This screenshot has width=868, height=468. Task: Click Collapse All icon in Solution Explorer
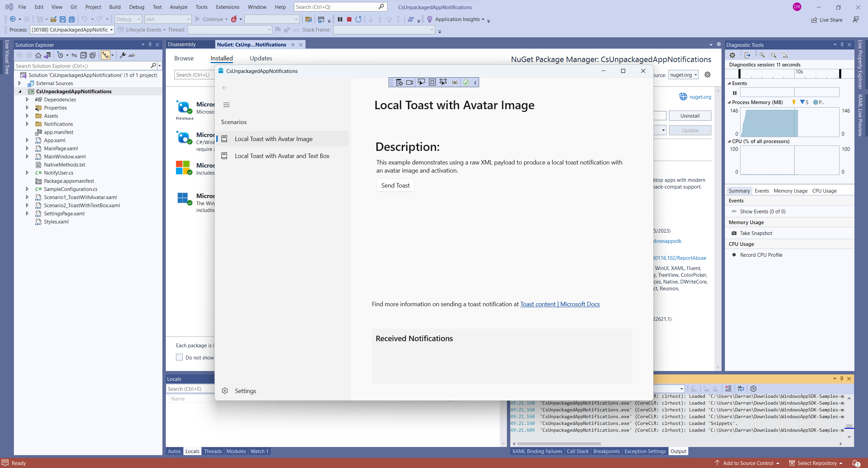pyautogui.click(x=83, y=55)
